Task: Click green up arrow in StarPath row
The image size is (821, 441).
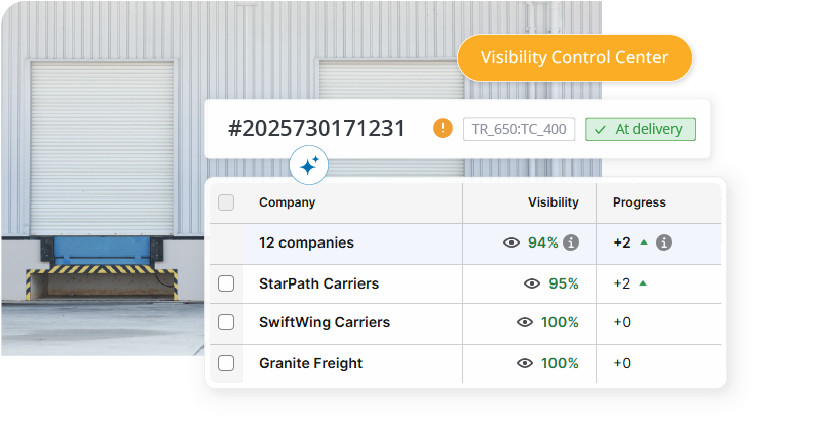Action: click(x=642, y=283)
